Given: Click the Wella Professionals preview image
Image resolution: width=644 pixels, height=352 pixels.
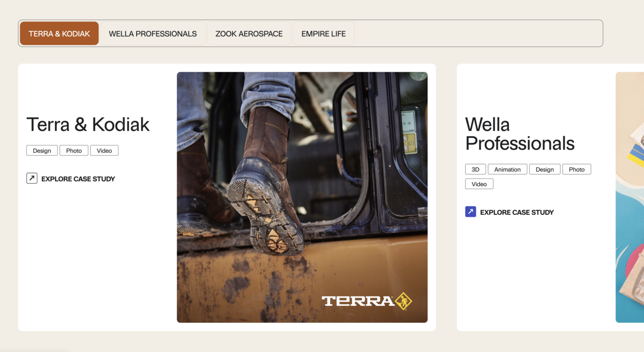Looking at the screenshot, I should point(630,197).
